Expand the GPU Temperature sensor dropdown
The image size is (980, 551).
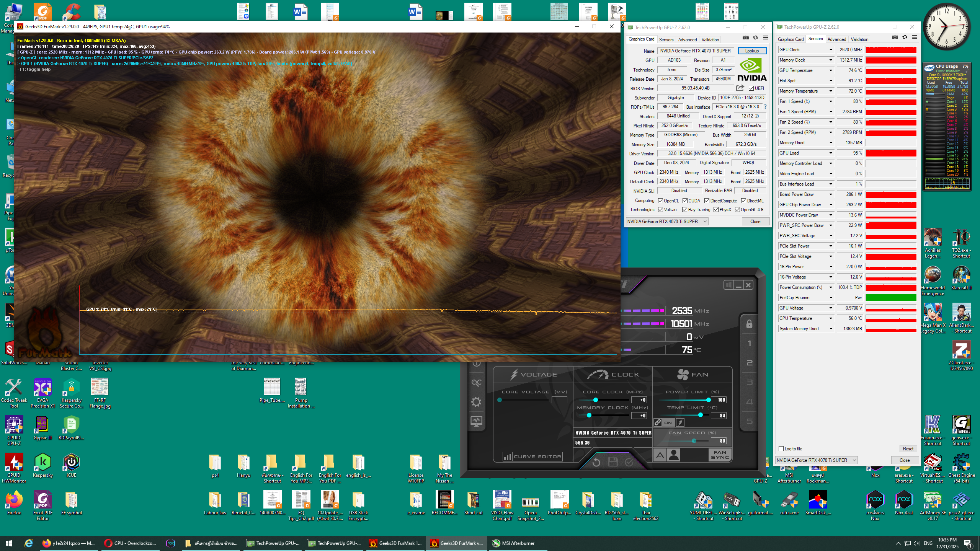tap(831, 70)
